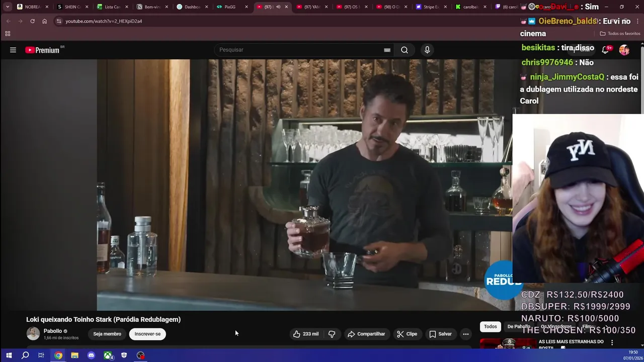
Task: Dislike the video
Action: [x=332, y=334]
